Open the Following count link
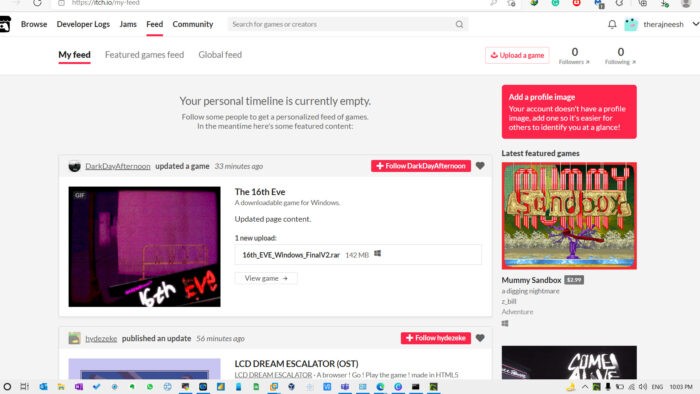The height and width of the screenshot is (394, 700). click(621, 56)
